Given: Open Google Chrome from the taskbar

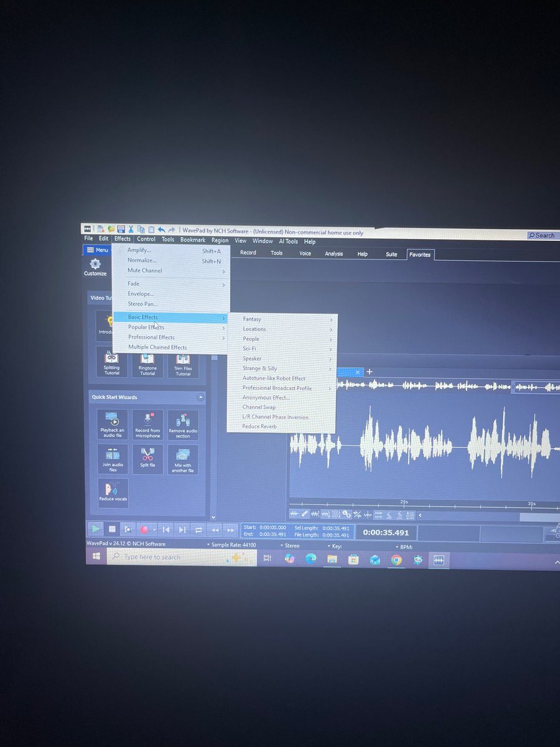Looking at the screenshot, I should [396, 560].
